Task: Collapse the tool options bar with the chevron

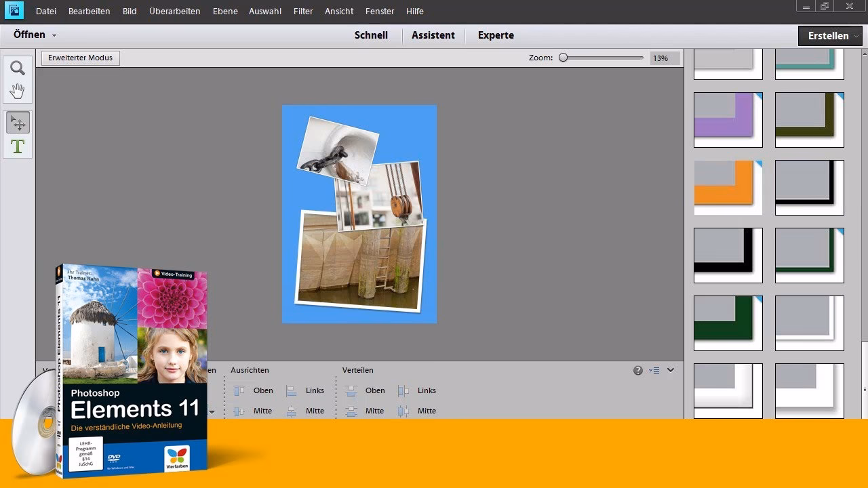Action: [671, 370]
